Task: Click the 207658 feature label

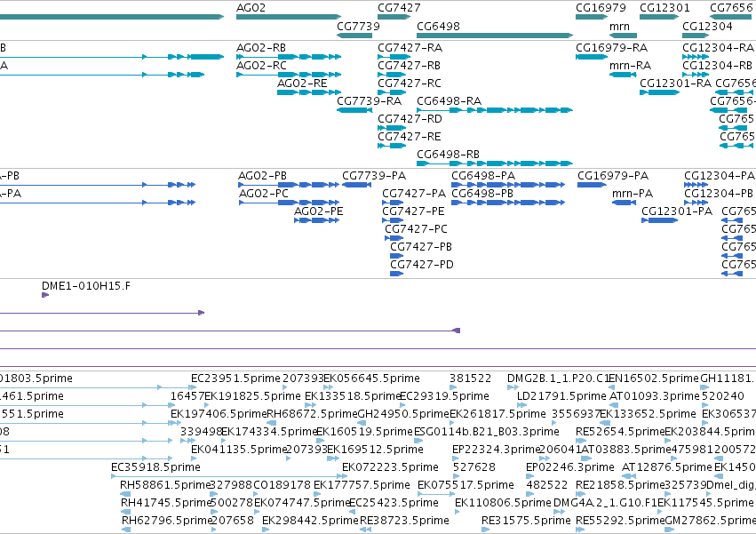Action: (x=233, y=521)
